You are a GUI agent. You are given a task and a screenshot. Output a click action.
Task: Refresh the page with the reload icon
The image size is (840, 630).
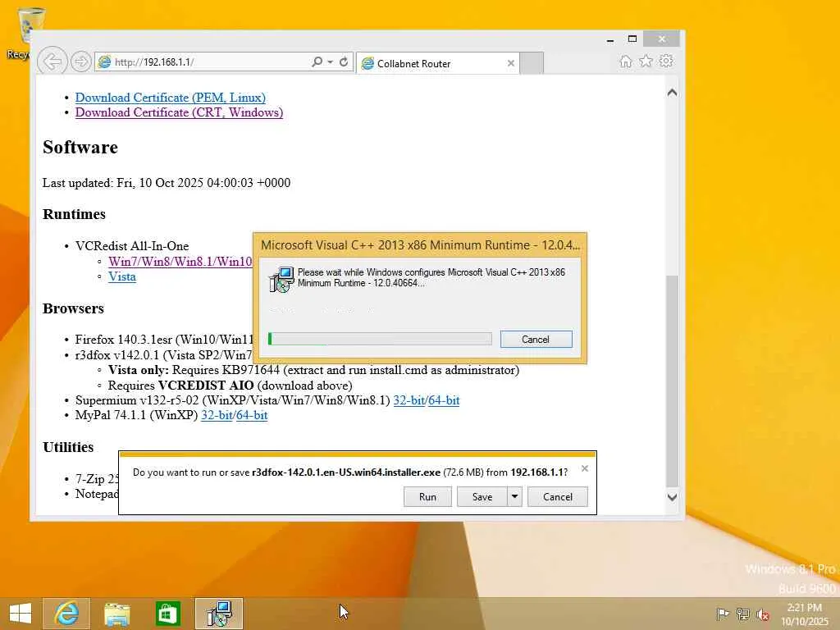point(344,62)
